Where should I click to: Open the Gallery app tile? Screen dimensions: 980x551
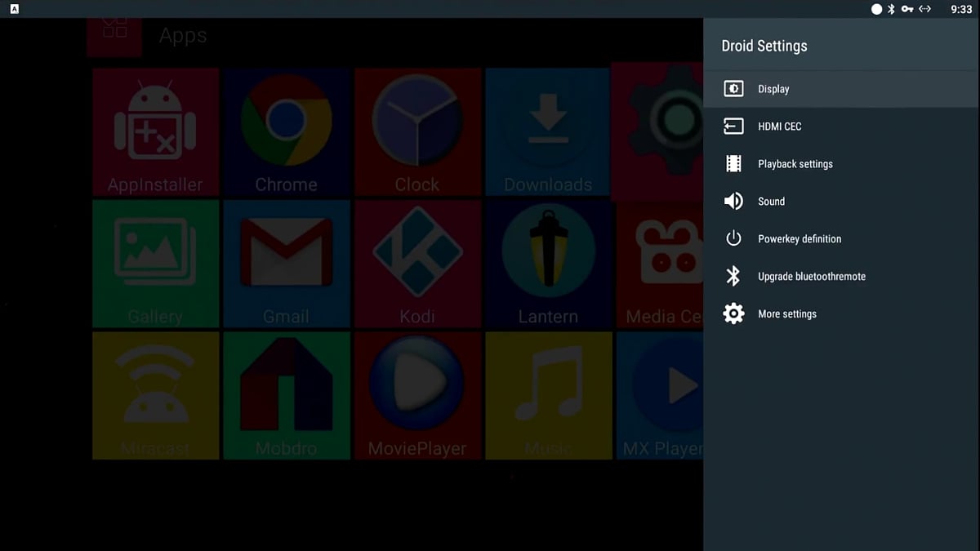pyautogui.click(x=155, y=264)
